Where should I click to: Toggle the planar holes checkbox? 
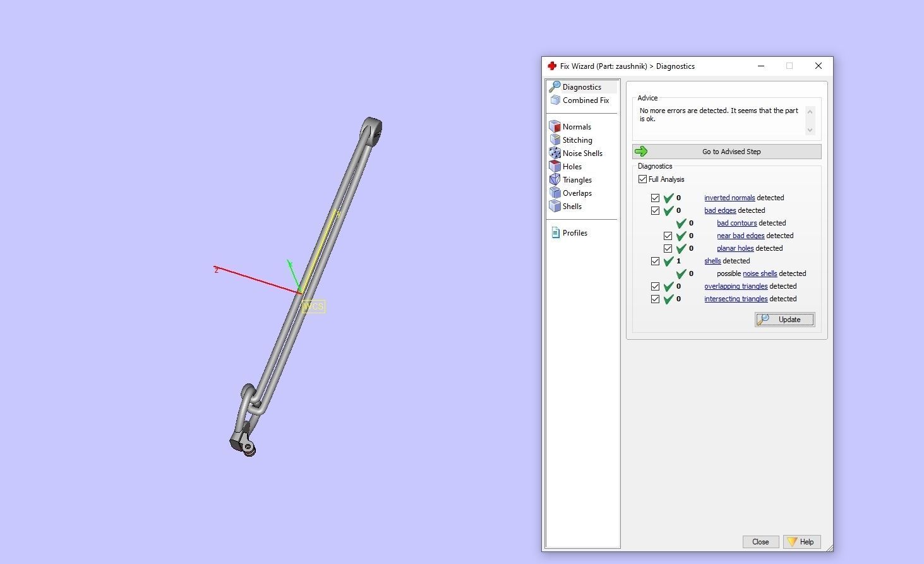tap(668, 248)
